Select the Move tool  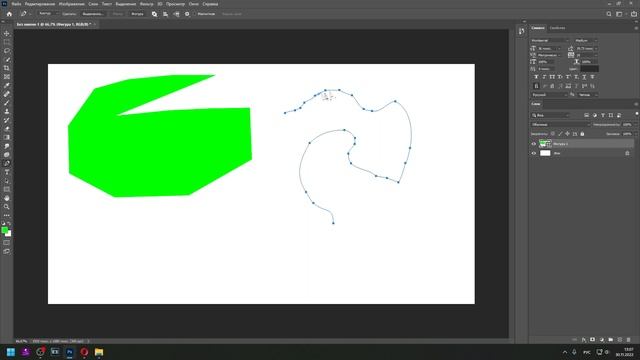[7, 33]
